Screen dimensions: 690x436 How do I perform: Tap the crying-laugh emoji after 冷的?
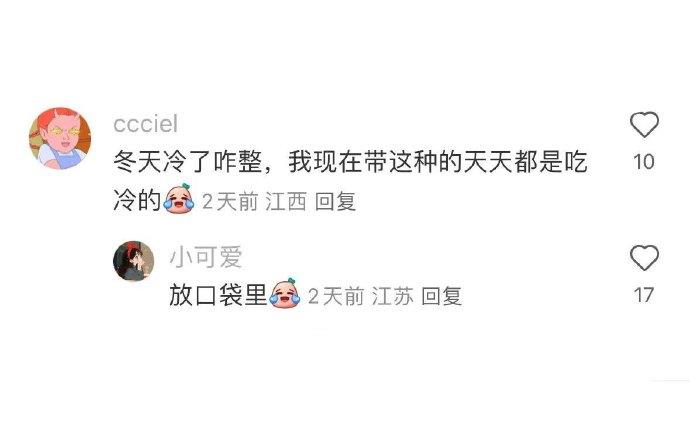179,198
